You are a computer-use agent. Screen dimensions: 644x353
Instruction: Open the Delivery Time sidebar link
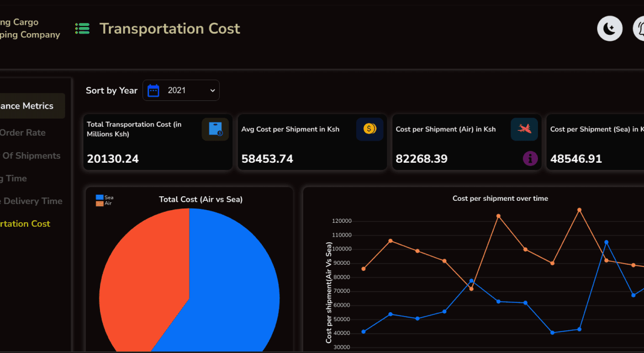31,201
